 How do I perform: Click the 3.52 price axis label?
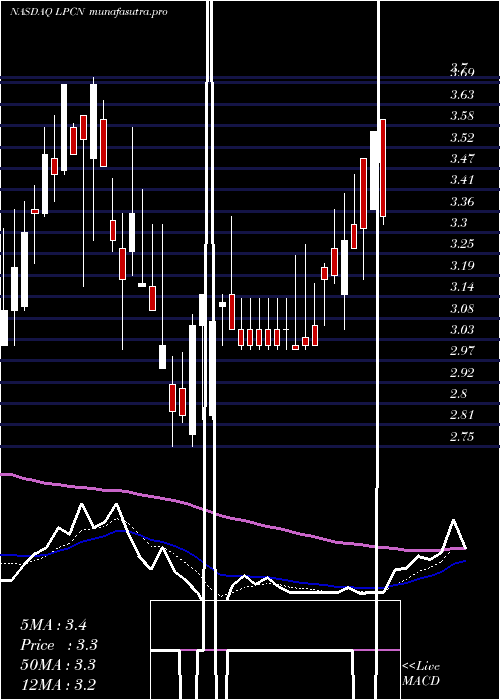coord(462,138)
